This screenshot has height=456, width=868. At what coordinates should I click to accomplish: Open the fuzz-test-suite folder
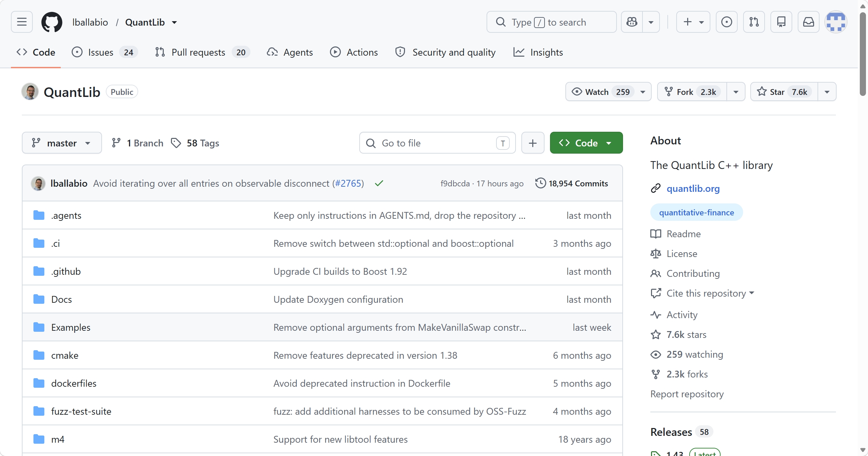(x=81, y=411)
